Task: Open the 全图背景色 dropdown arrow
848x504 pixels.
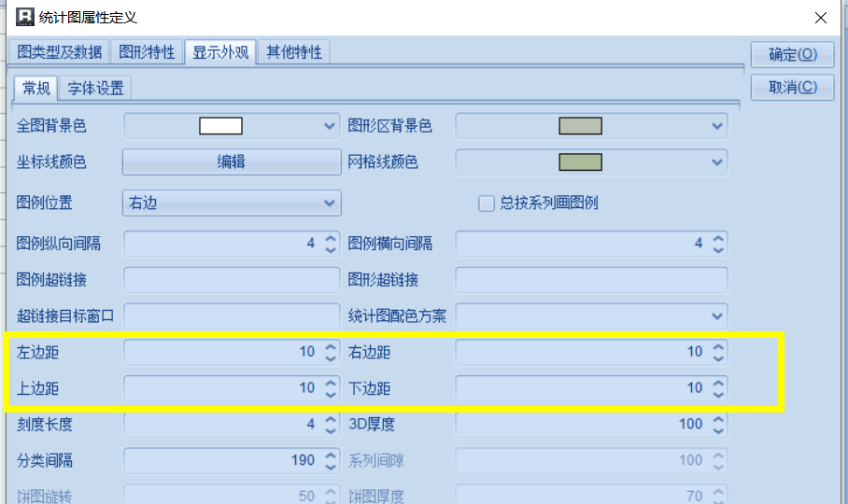Action: point(330,126)
